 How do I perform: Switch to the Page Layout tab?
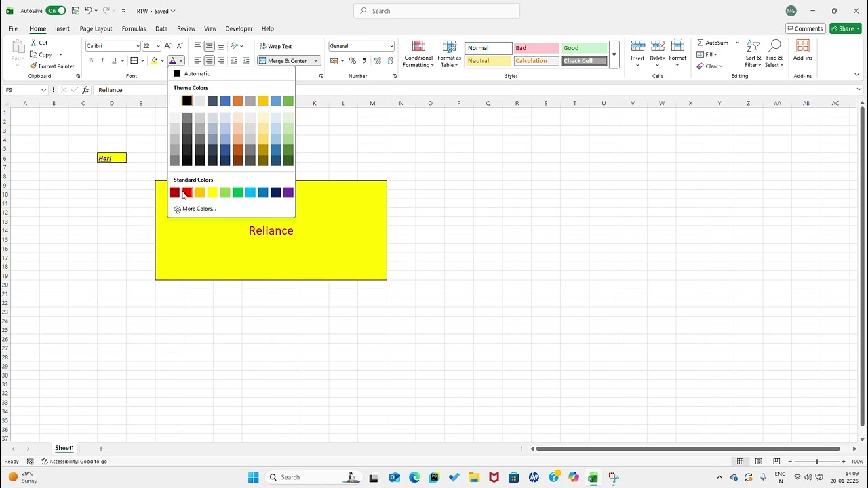pyautogui.click(x=96, y=28)
